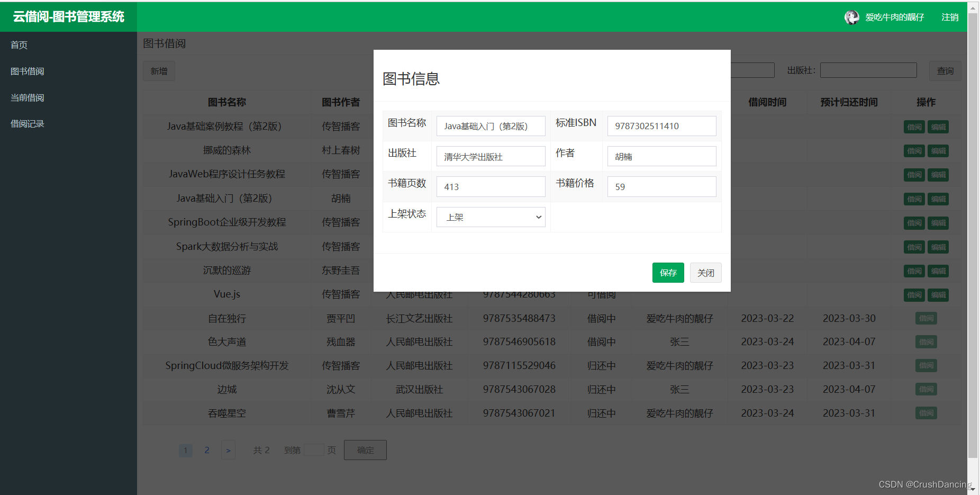Click 编辑 for Java基础入门 row
980x495 pixels.
coord(938,199)
